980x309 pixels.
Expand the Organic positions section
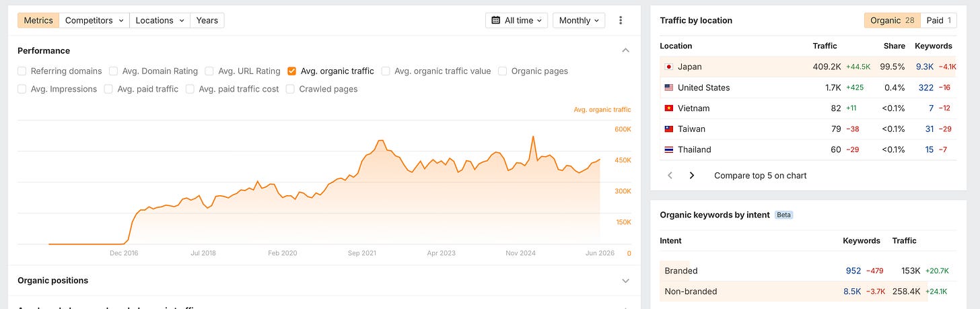point(626,281)
